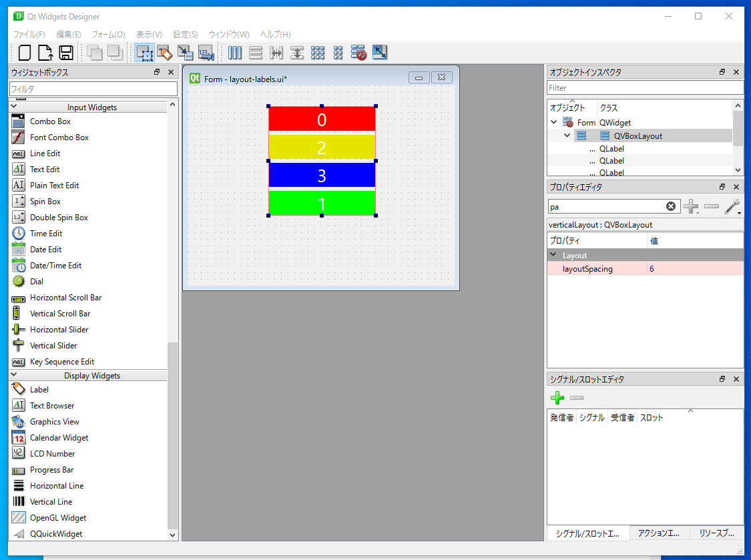Select the Edit Signals/Slots mode icon

click(x=165, y=53)
